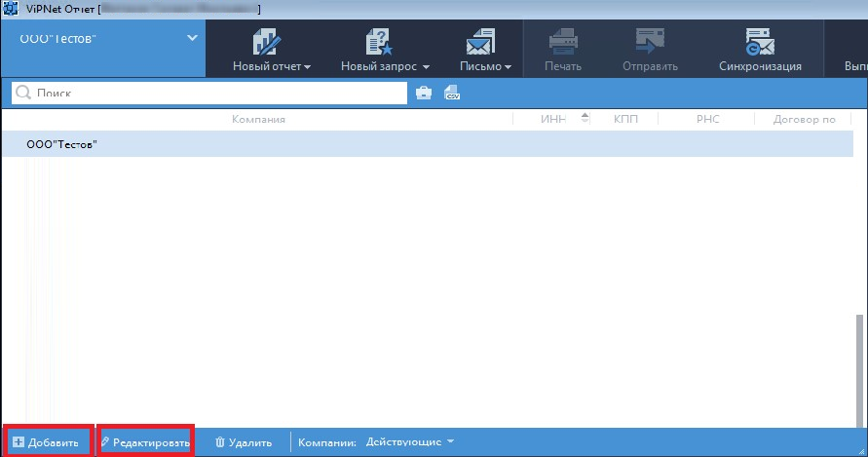Click the briefcase icon next to search
The width and height of the screenshot is (868, 457).
point(424,93)
